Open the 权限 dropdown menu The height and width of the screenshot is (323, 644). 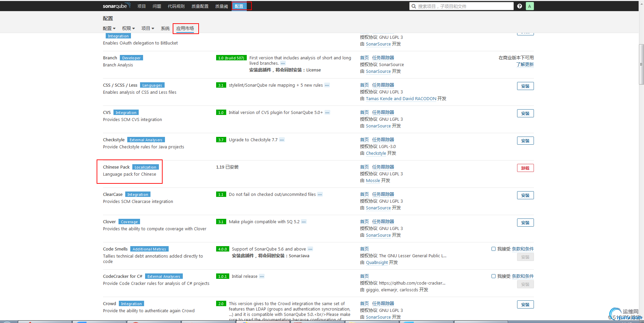click(x=128, y=28)
